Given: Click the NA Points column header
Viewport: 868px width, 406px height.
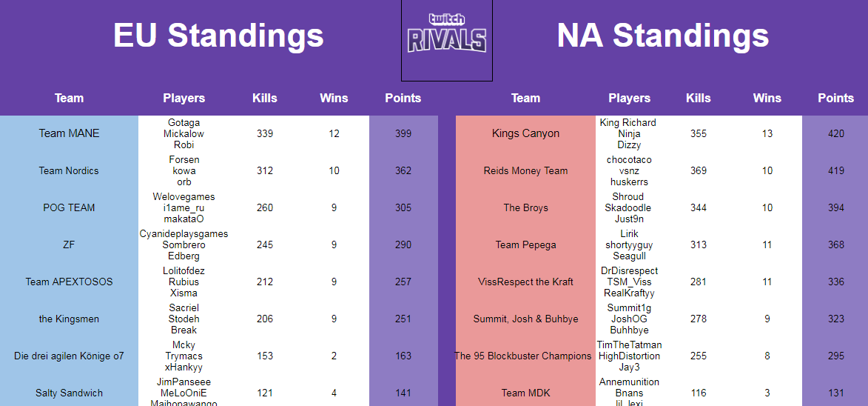Looking at the screenshot, I should (x=835, y=98).
